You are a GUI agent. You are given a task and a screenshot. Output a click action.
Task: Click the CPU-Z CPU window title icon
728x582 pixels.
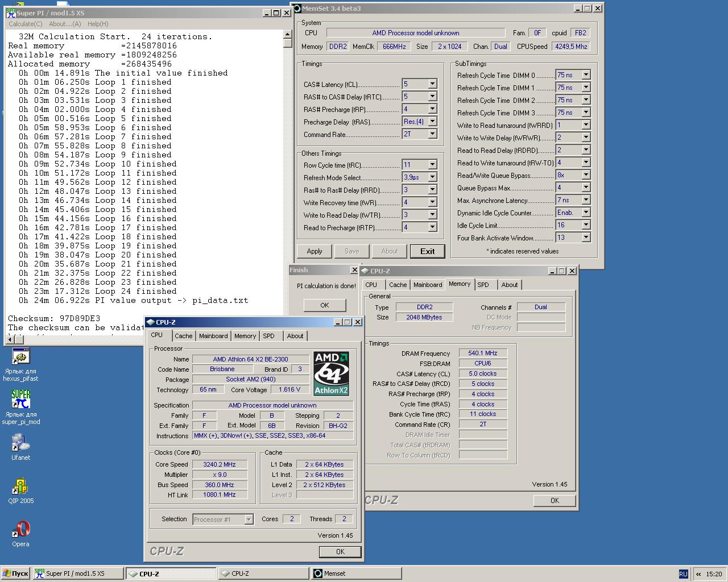[151, 322]
